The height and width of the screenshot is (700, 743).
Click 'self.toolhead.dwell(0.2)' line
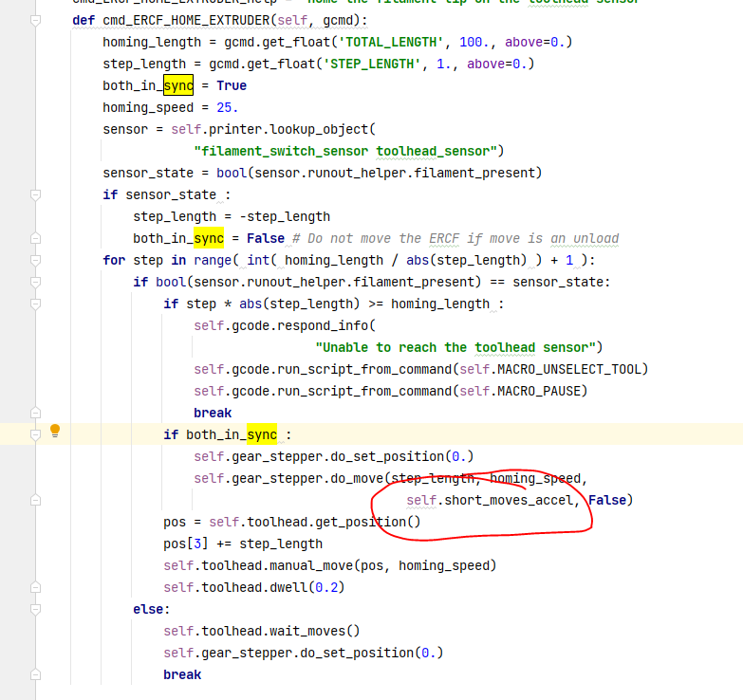(x=254, y=587)
